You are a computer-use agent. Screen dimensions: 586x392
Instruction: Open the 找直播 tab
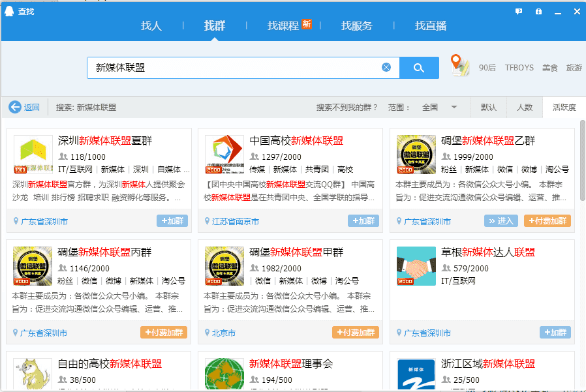pos(431,26)
